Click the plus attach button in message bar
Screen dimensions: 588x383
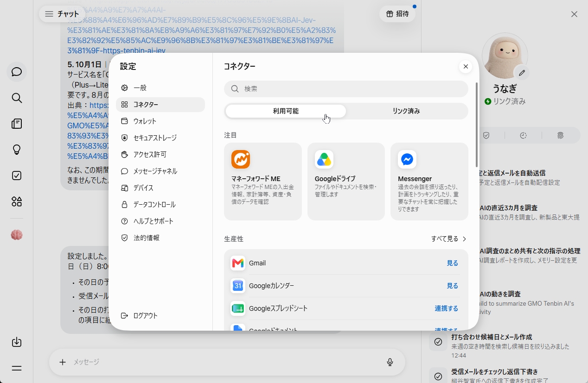click(63, 362)
